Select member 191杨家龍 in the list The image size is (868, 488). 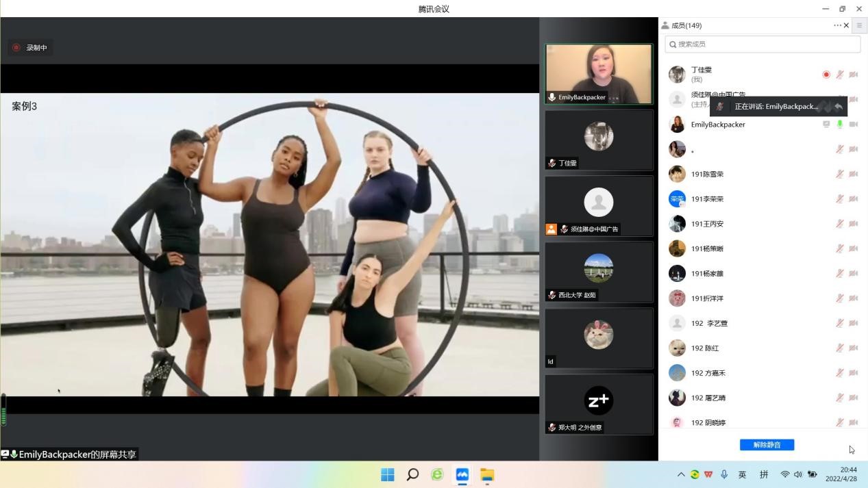(x=762, y=274)
